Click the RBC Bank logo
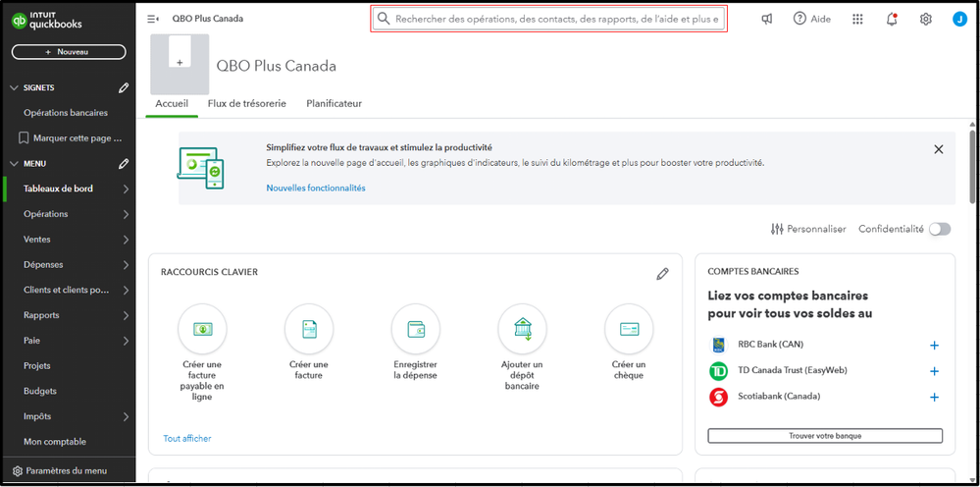Image resolution: width=980 pixels, height=487 pixels. [x=719, y=345]
